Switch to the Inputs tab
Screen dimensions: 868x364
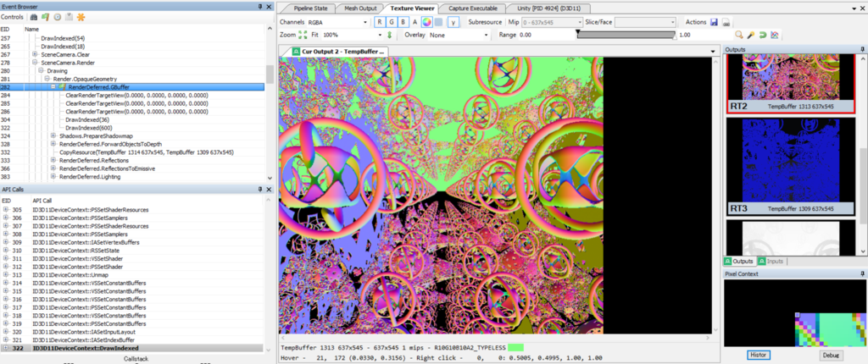pos(771,261)
